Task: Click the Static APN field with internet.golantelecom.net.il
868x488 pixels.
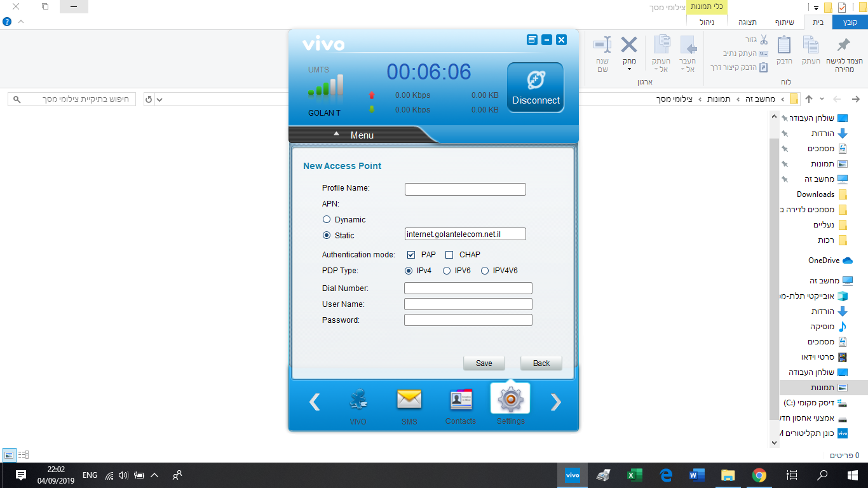Action: click(x=465, y=234)
